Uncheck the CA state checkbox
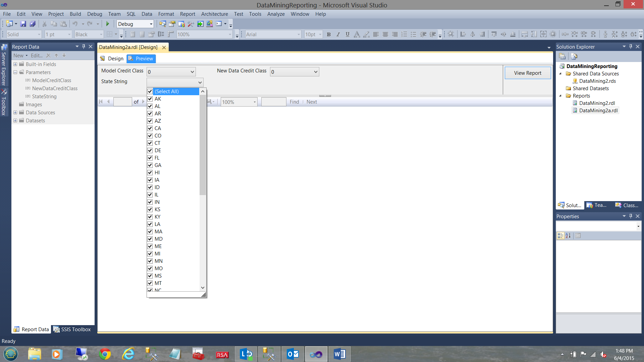The image size is (644, 362). coord(150,128)
